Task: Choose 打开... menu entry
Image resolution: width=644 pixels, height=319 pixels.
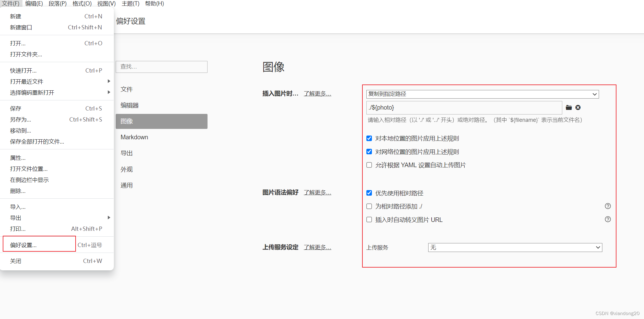Action: [x=57, y=43]
